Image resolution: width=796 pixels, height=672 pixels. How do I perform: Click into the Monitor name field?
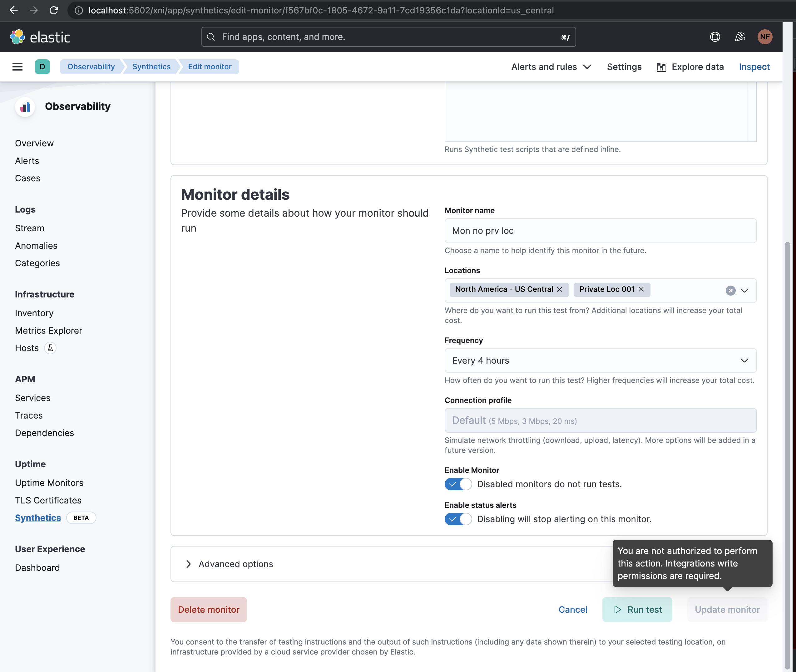600,230
